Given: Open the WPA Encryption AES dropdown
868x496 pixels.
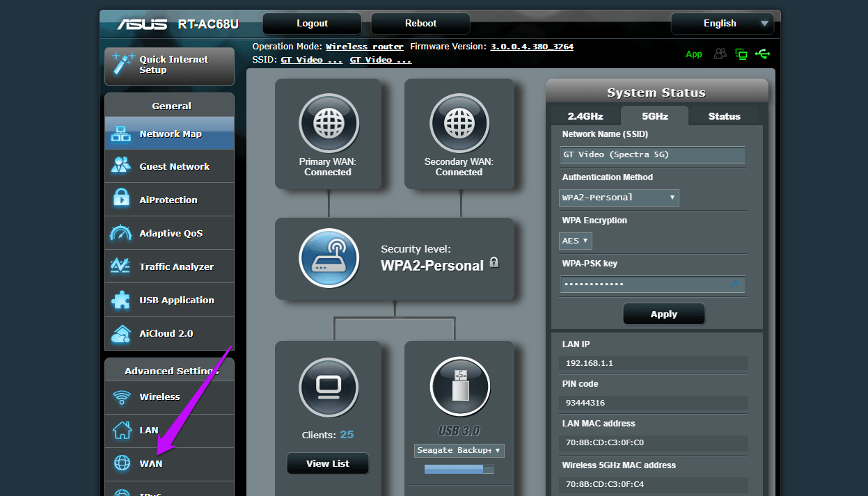Looking at the screenshot, I should [x=576, y=241].
